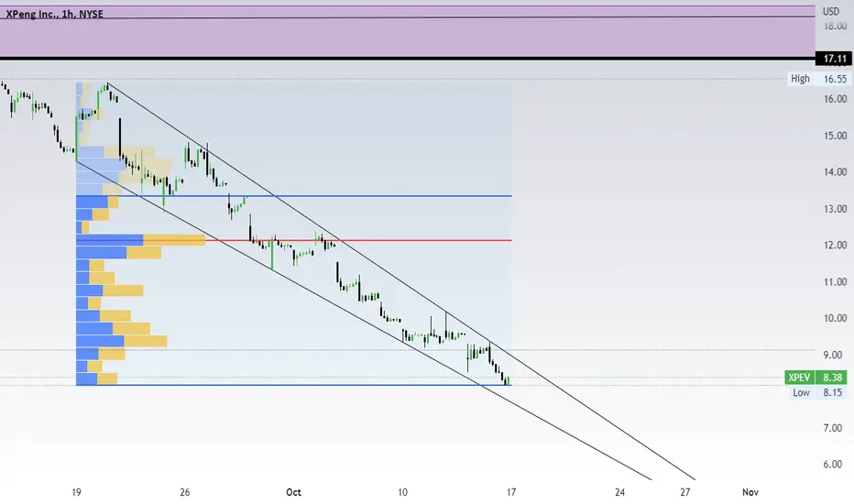Click the 10.00 price axis tick
Image resolution: width=854 pixels, height=504 pixels.
tap(835, 318)
